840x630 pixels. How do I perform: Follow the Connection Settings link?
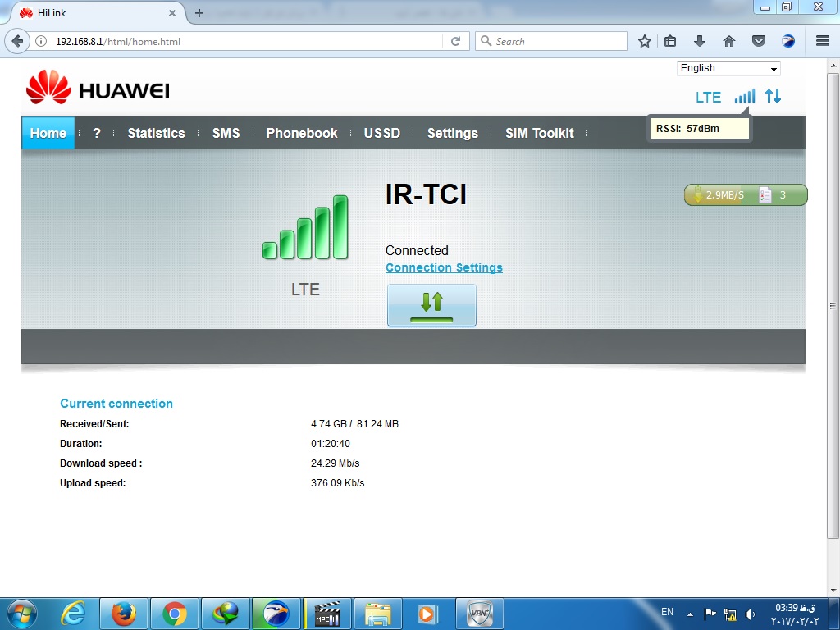pyautogui.click(x=444, y=267)
